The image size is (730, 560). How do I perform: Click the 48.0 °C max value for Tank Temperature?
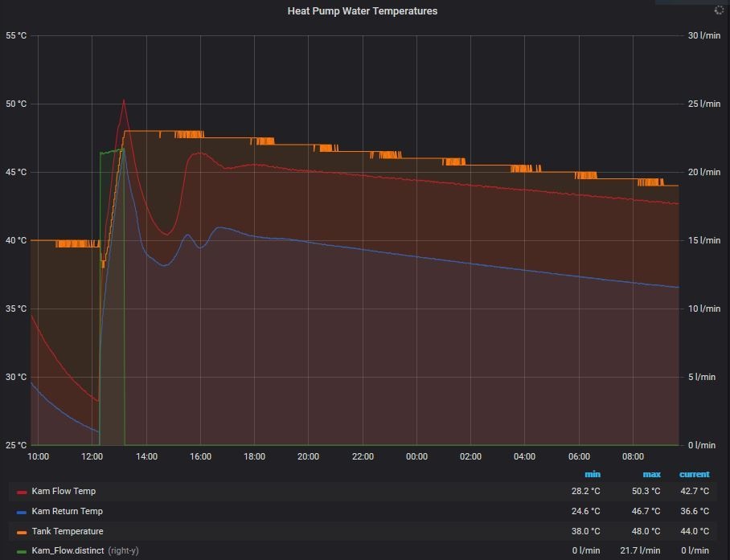pos(646,531)
